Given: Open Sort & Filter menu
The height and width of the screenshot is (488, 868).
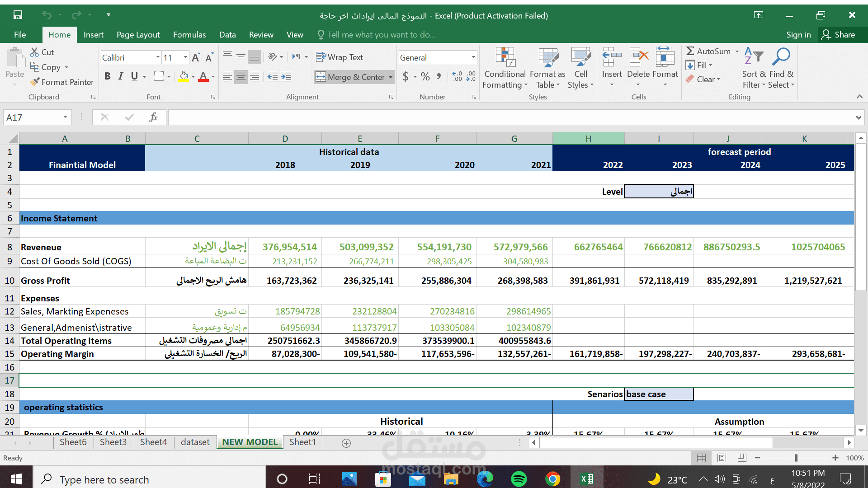Looking at the screenshot, I should (x=754, y=68).
